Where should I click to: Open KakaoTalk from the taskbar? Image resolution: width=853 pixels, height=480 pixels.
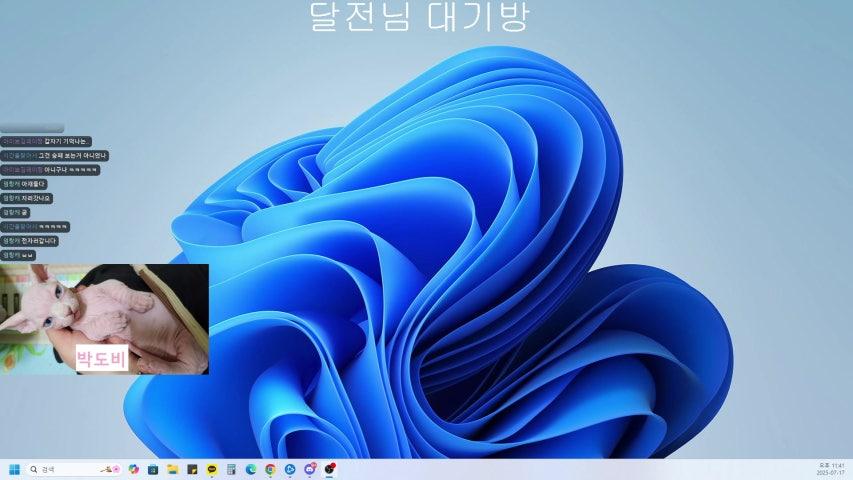point(212,469)
